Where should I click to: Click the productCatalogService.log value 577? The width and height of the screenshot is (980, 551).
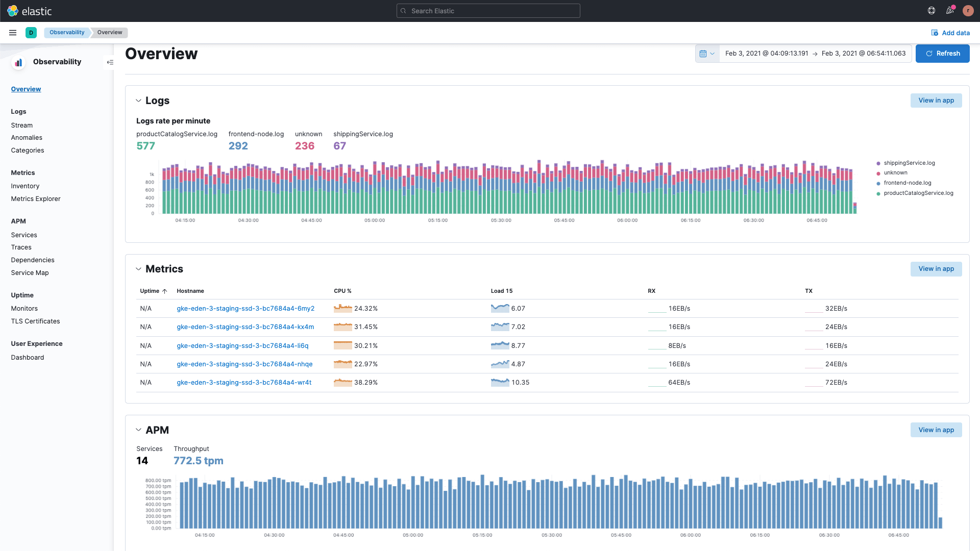coord(145,146)
